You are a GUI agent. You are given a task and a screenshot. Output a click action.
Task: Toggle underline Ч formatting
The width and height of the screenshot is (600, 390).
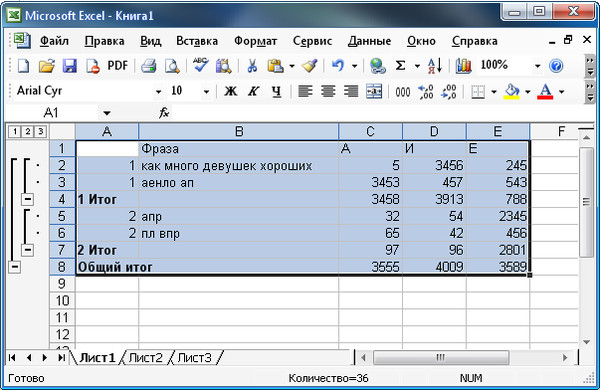coord(276,91)
